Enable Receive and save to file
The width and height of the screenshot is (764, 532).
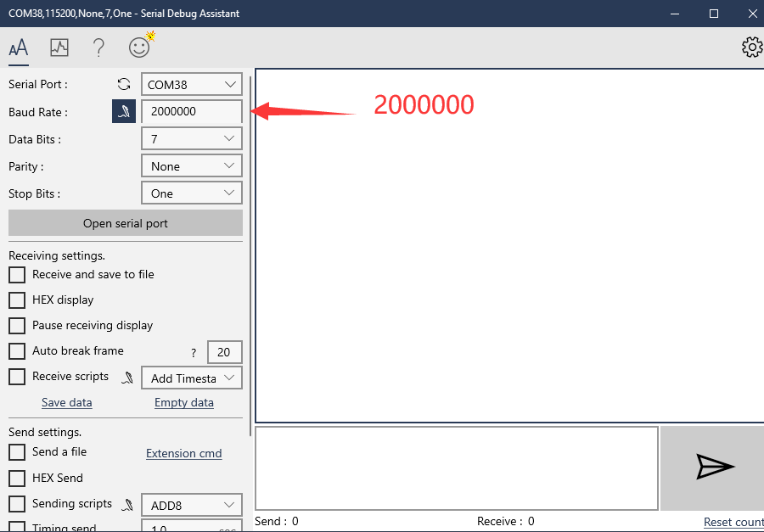click(17, 275)
